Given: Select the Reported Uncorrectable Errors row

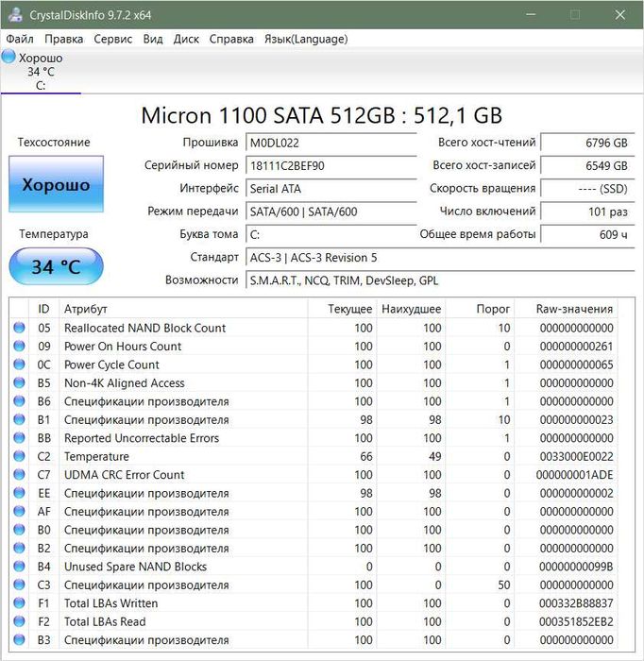Looking at the screenshot, I should 314,438.
